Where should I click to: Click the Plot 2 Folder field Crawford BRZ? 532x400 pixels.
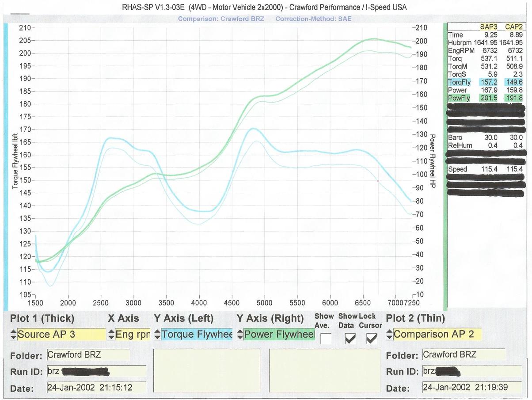click(464, 354)
